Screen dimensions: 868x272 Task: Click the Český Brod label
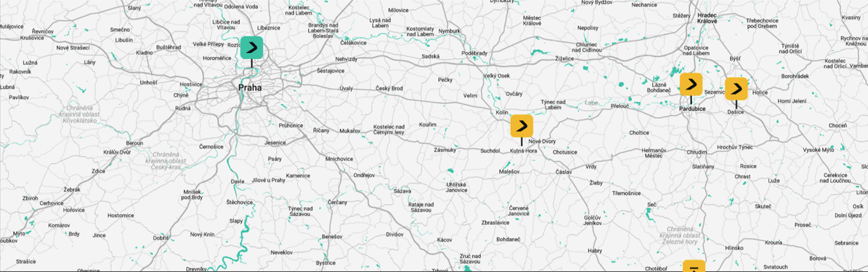[389, 89]
